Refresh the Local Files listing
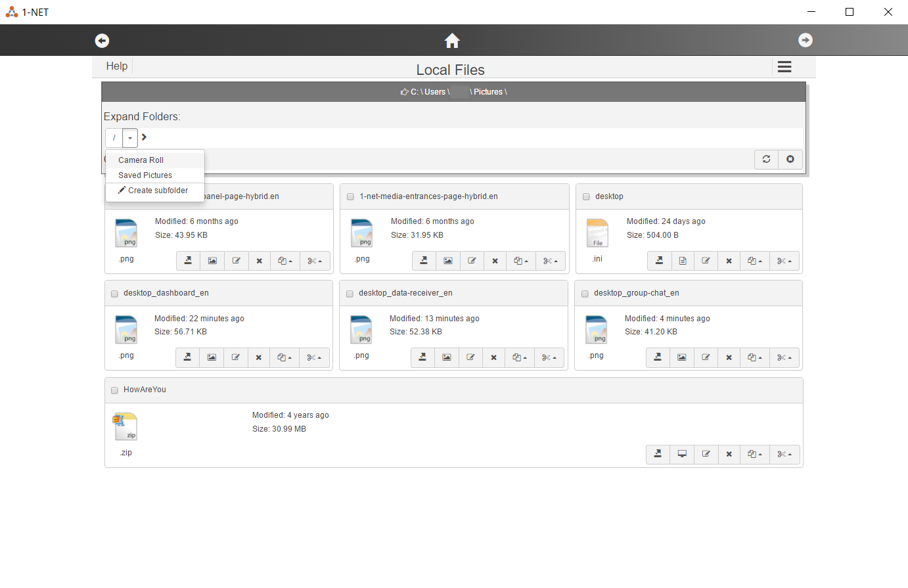 (x=766, y=160)
